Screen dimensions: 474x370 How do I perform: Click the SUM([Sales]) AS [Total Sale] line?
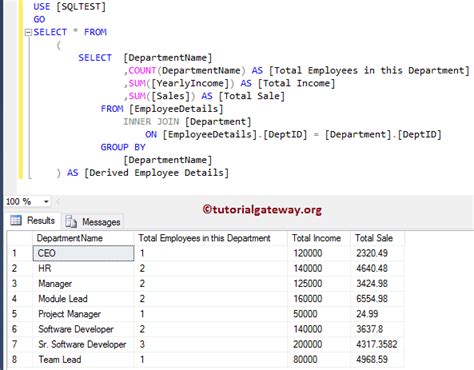pos(204,96)
